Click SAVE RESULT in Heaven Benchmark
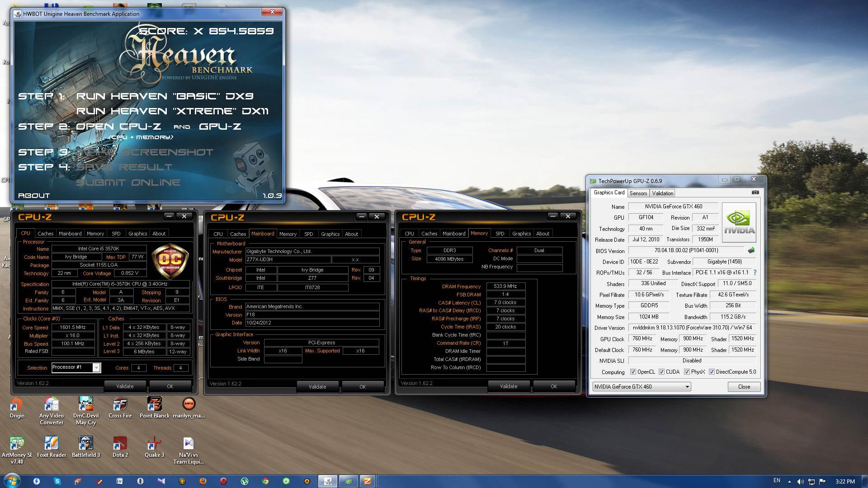Image resolution: width=868 pixels, height=488 pixels. point(124,167)
